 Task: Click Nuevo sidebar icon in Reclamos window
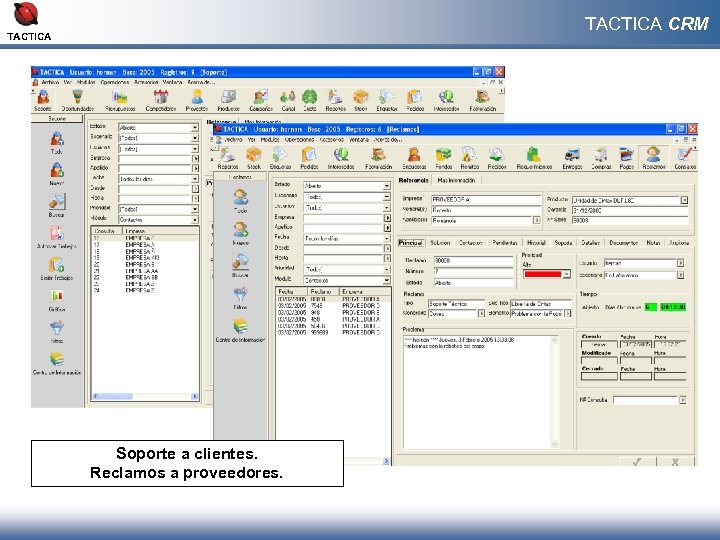241,233
